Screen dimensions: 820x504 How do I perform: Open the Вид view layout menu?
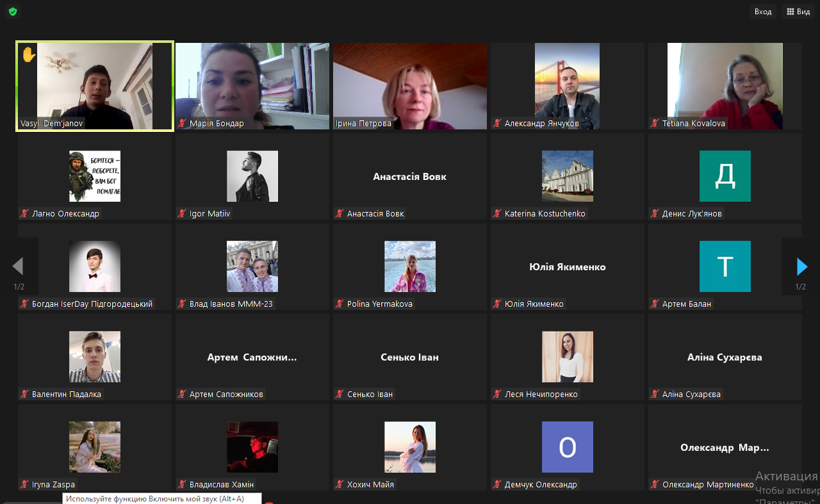click(x=798, y=12)
